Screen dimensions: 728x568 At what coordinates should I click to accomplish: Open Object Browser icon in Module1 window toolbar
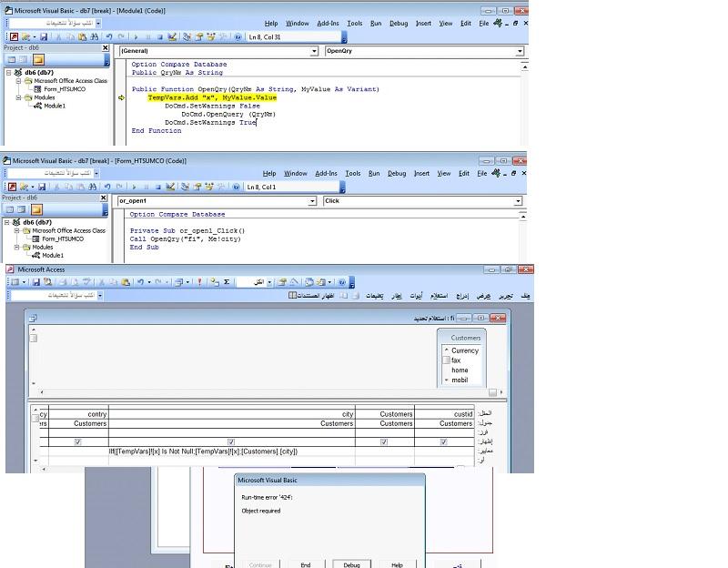(x=211, y=36)
